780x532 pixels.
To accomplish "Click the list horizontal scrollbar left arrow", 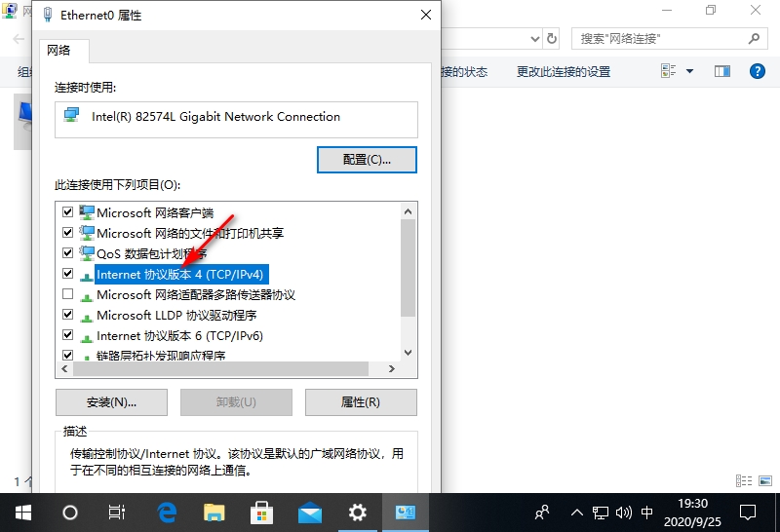I will click(x=64, y=369).
